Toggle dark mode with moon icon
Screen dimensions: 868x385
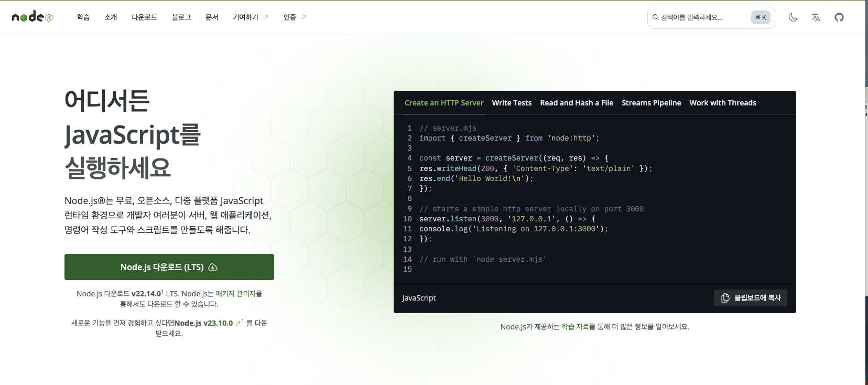tap(793, 17)
